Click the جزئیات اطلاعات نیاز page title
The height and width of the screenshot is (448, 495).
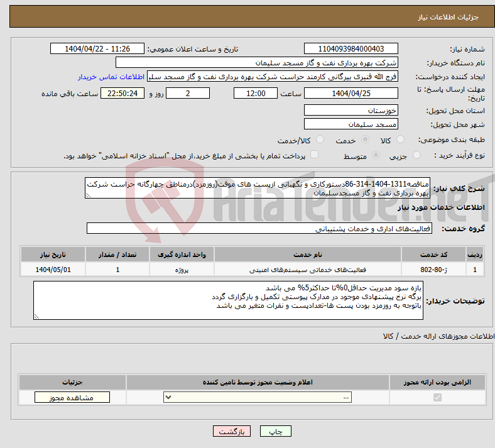(448, 17)
